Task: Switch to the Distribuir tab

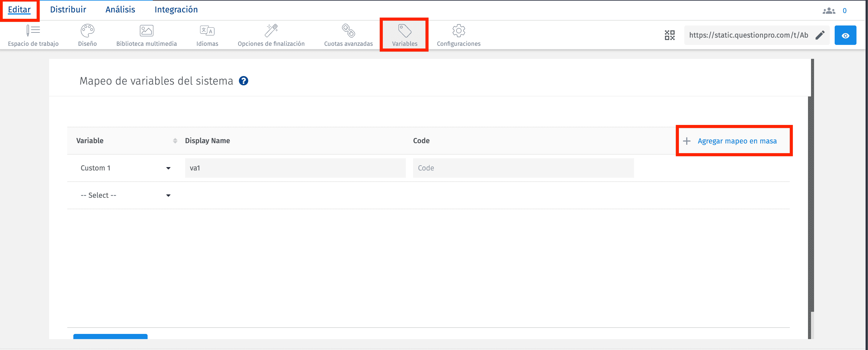Action: [68, 9]
